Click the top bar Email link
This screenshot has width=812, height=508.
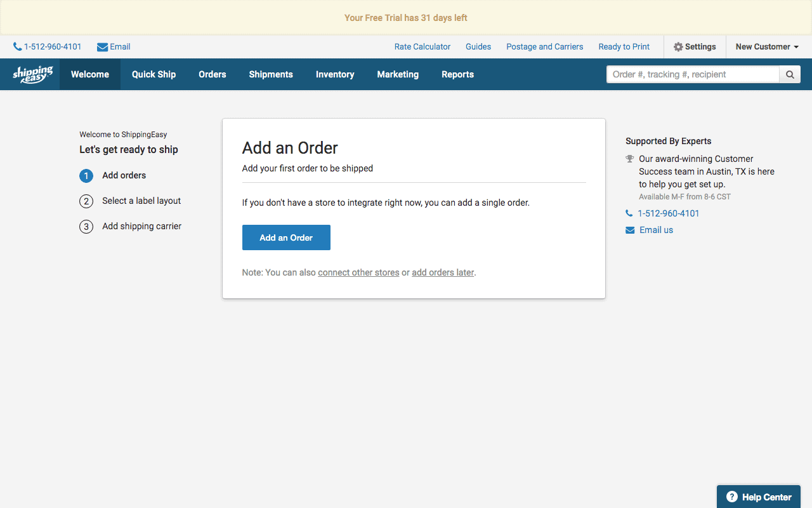click(120, 47)
